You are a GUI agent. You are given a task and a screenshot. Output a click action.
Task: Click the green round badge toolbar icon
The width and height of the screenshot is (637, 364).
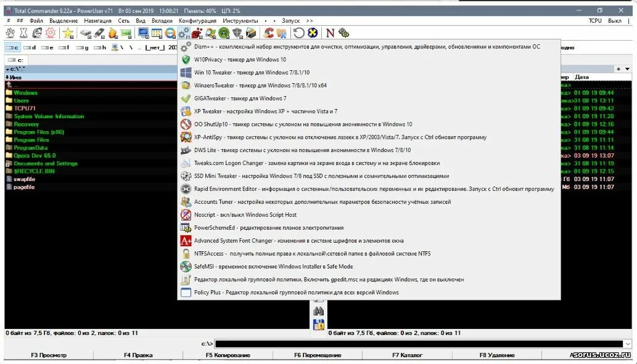pyautogui.click(x=224, y=33)
